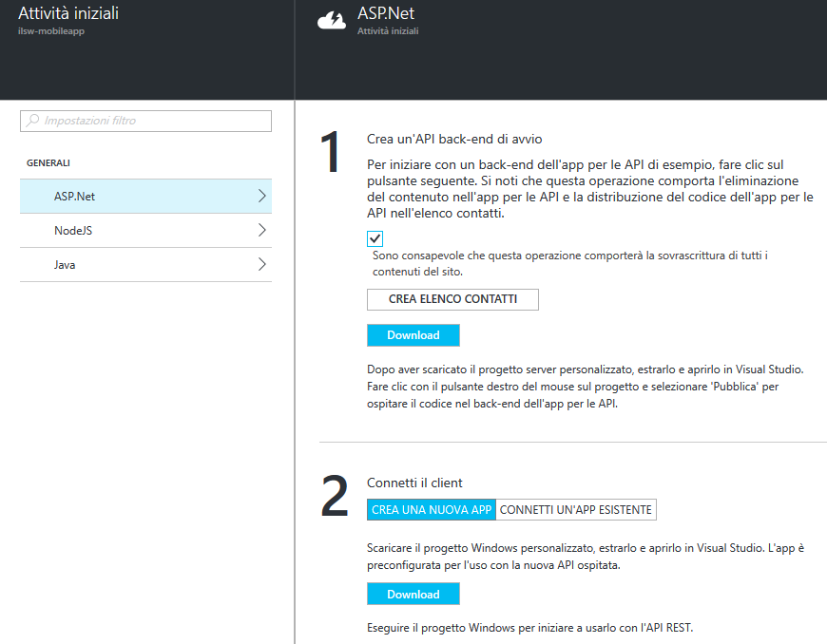This screenshot has width=827, height=644.
Task: Switch to CREA UNA NUOVA APP tab
Action: coord(432,510)
